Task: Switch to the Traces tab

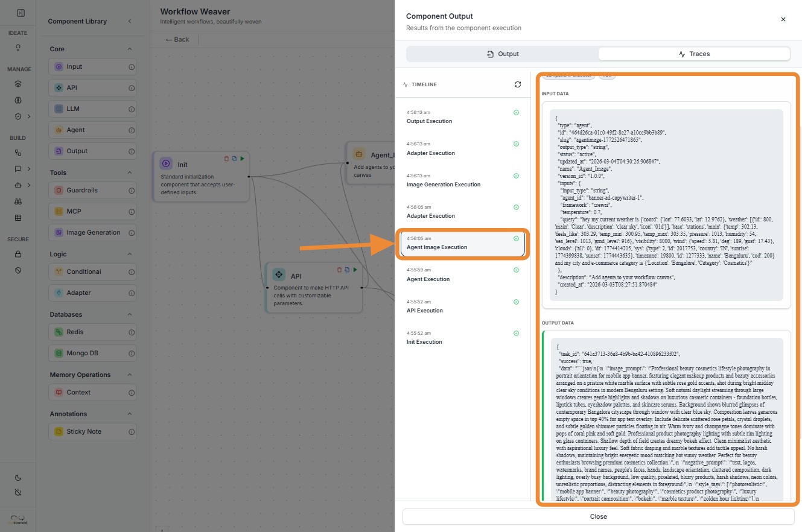Action: pos(694,54)
